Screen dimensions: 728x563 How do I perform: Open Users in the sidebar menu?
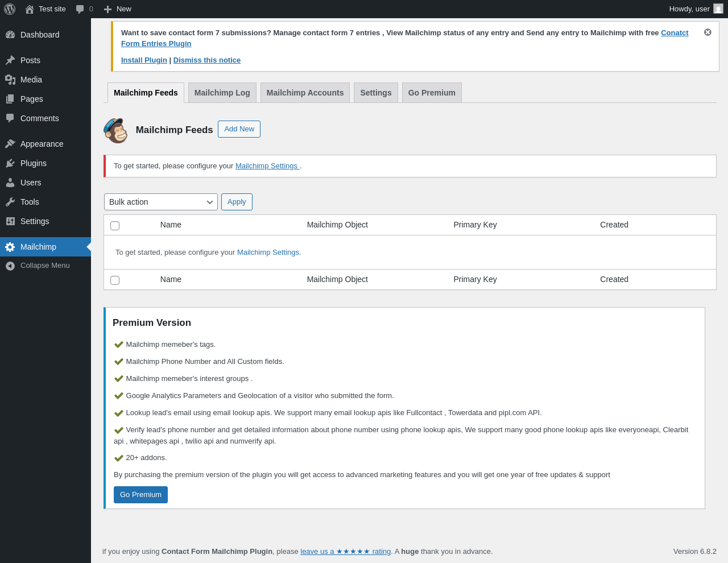coord(45,183)
